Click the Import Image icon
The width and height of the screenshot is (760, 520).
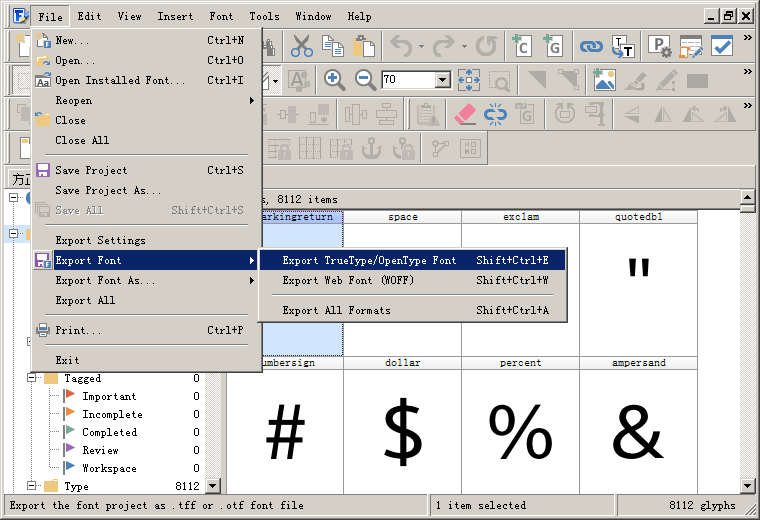tap(604, 80)
